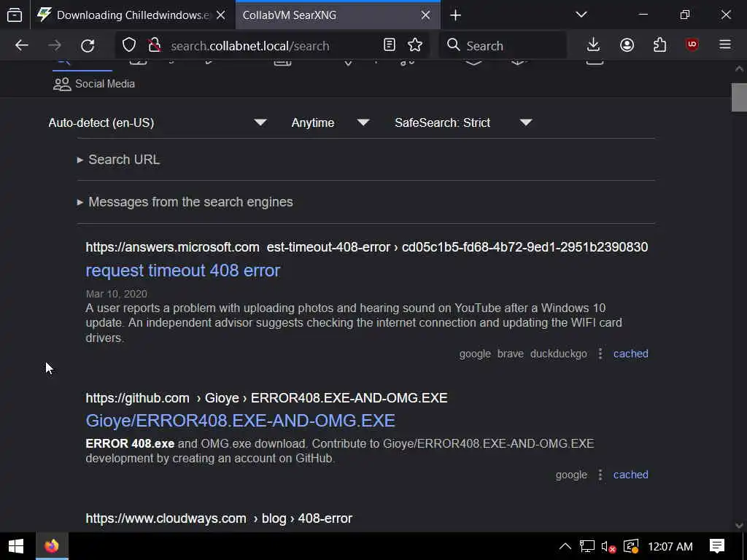Click the page scrollbar thumb
The height and width of the screenshot is (560, 747).
pos(740,97)
